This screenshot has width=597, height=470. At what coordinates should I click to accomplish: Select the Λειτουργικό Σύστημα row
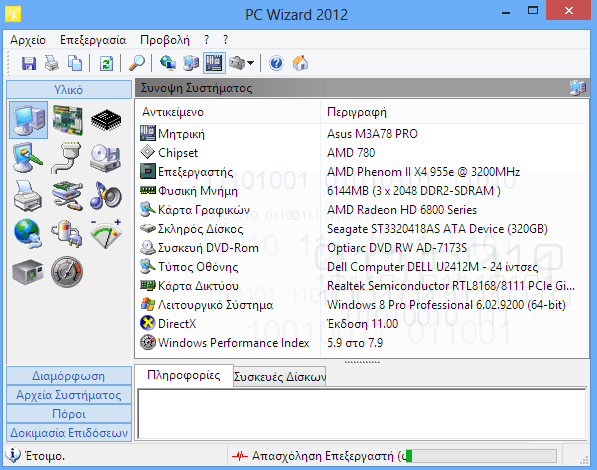[362, 305]
